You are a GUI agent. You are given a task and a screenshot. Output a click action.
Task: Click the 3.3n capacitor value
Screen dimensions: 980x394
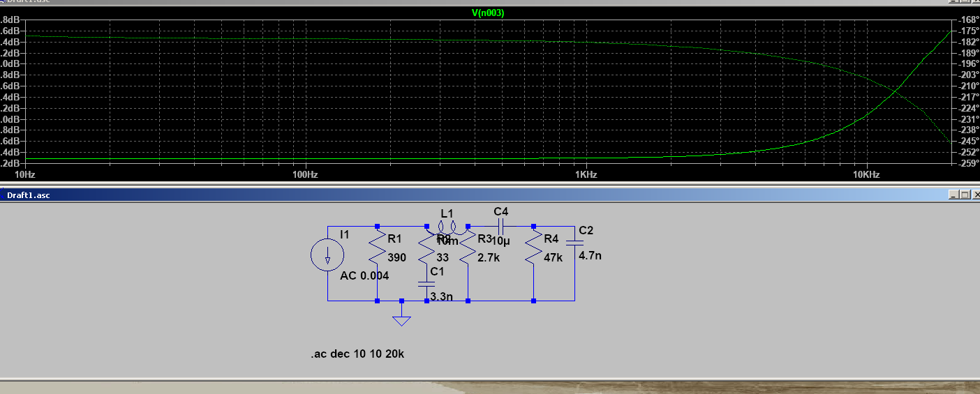pos(442,296)
